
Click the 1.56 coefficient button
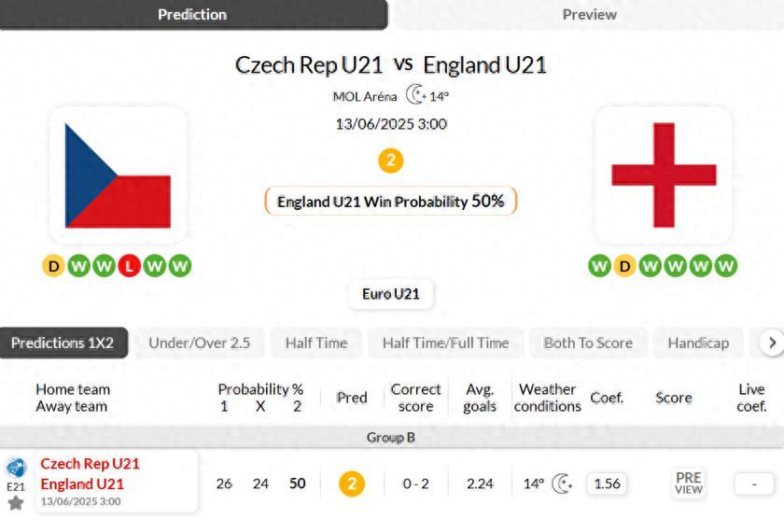click(607, 483)
